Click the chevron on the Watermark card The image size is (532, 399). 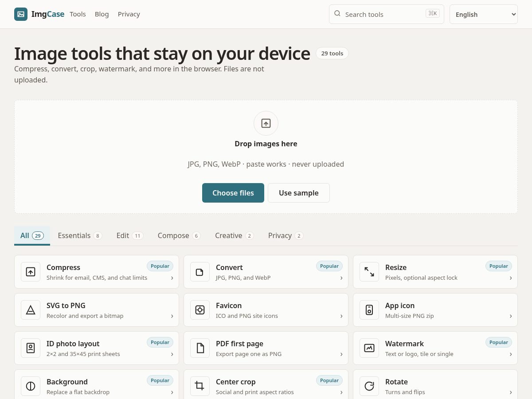tap(511, 354)
